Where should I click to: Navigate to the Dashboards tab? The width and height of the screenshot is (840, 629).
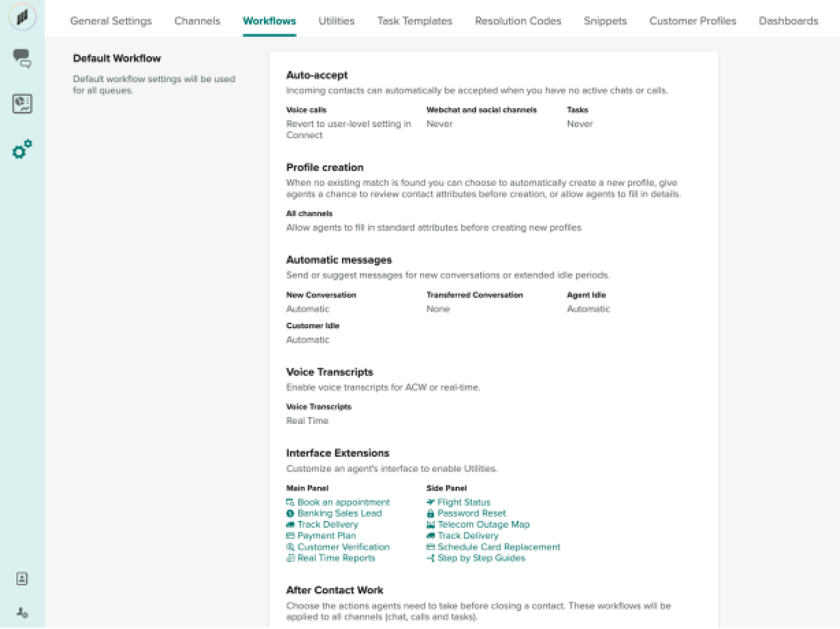click(x=788, y=21)
